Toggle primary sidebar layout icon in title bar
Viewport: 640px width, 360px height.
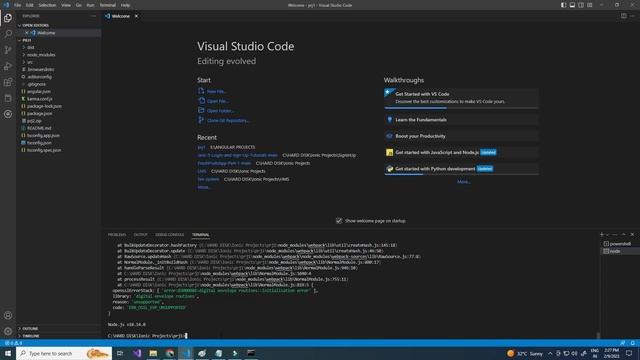click(x=563, y=5)
